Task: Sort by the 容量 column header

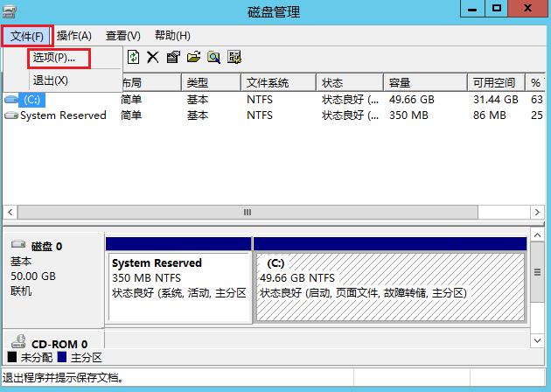Action: (x=426, y=82)
